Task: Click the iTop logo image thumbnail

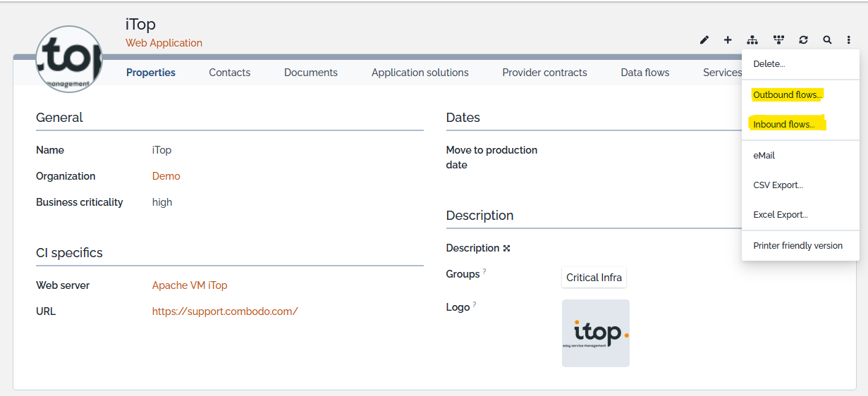Action: click(596, 333)
